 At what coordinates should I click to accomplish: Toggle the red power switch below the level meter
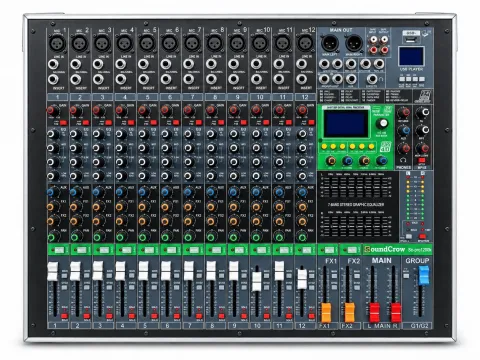click(x=422, y=236)
